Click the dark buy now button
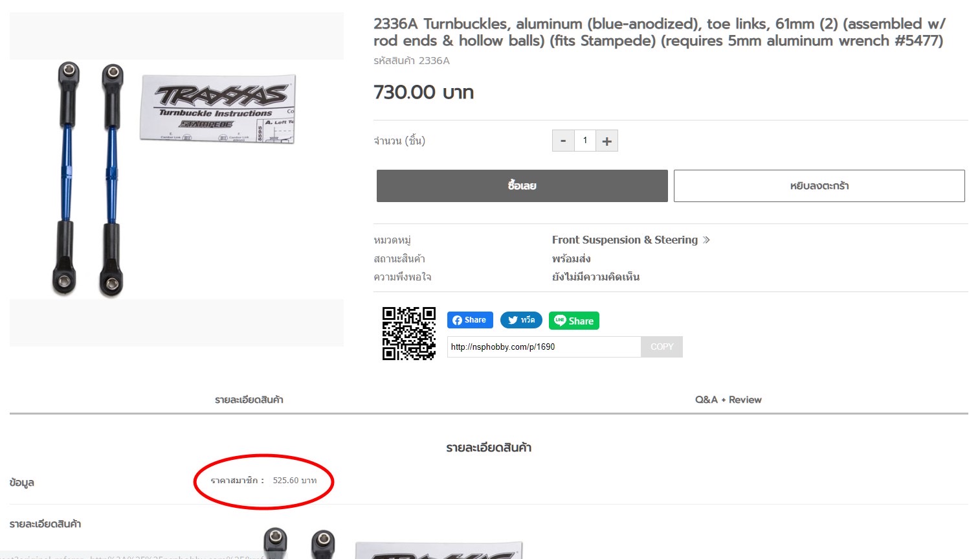The width and height of the screenshot is (980, 559). coord(522,186)
